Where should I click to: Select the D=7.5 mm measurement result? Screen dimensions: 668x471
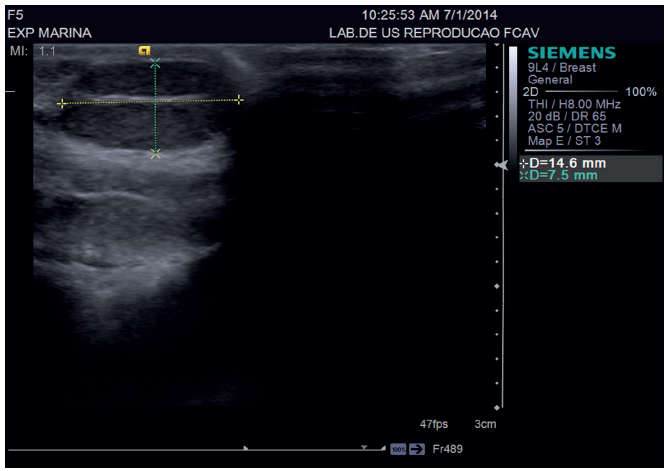[x=565, y=175]
